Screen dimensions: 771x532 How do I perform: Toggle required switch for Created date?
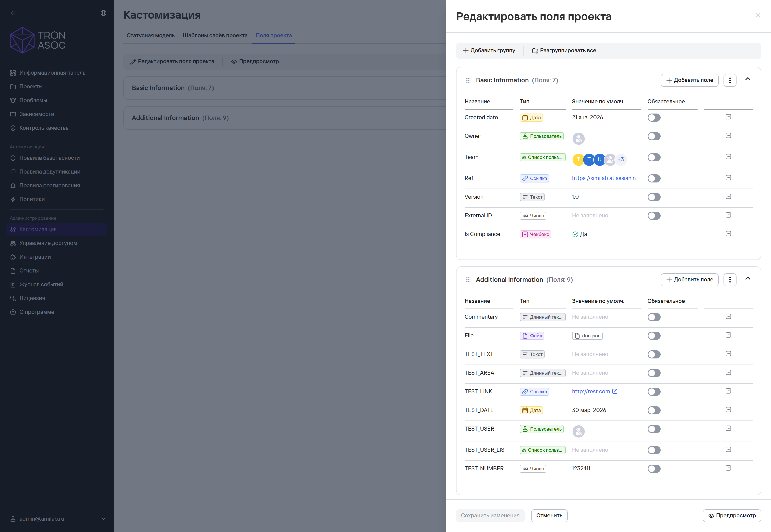[654, 118]
